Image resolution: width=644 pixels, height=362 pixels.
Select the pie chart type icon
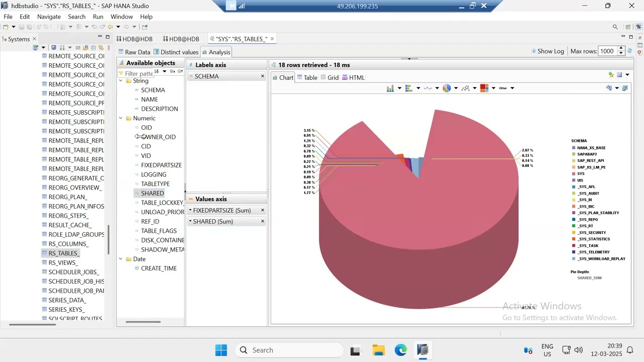point(447,88)
